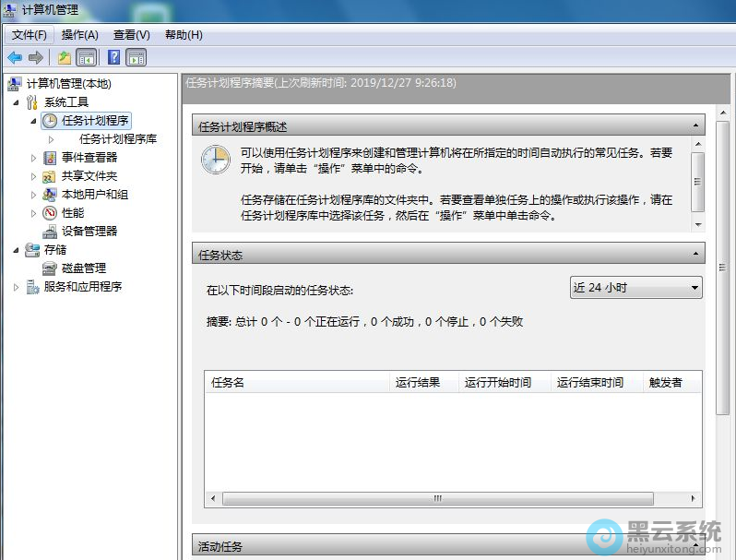Collapse the 任务计划程序 tree node
The width and height of the screenshot is (736, 560).
(x=33, y=121)
